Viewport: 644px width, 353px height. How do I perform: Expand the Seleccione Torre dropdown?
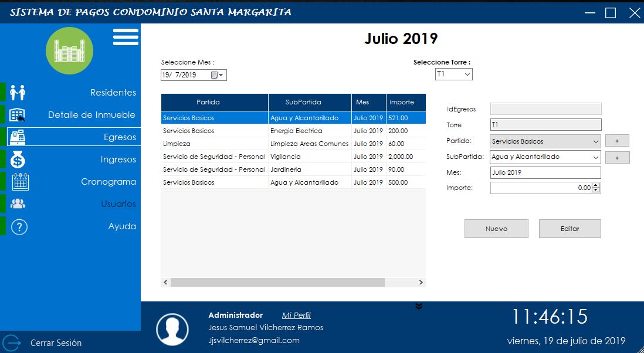click(467, 74)
